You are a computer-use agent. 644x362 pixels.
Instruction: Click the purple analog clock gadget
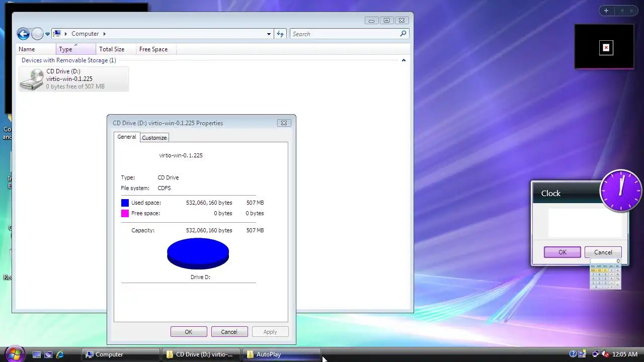[x=621, y=190]
